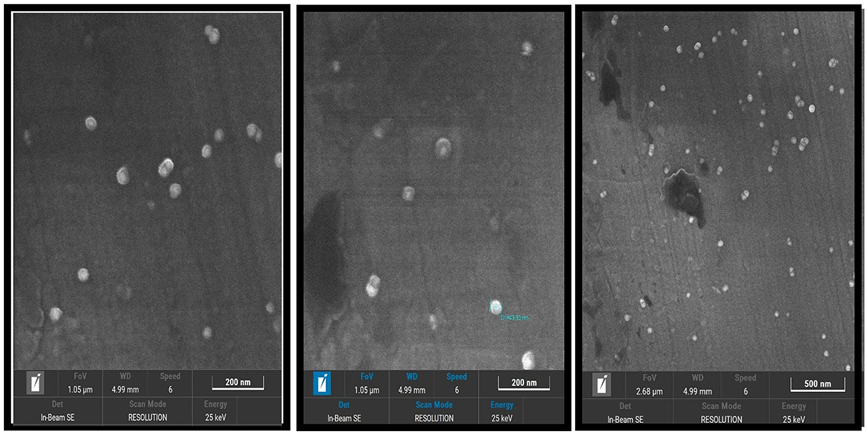The width and height of the screenshot is (868, 435).
Task: Click the microscope logo icon in the left SEM panel
Action: [x=35, y=383]
